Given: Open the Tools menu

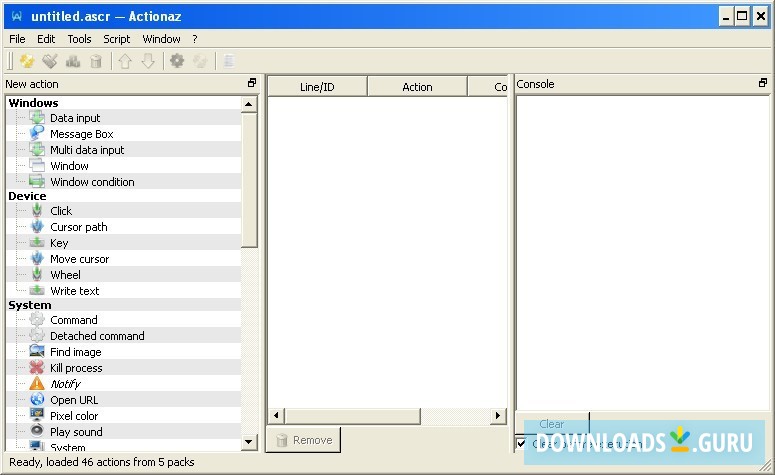Looking at the screenshot, I should pos(79,39).
